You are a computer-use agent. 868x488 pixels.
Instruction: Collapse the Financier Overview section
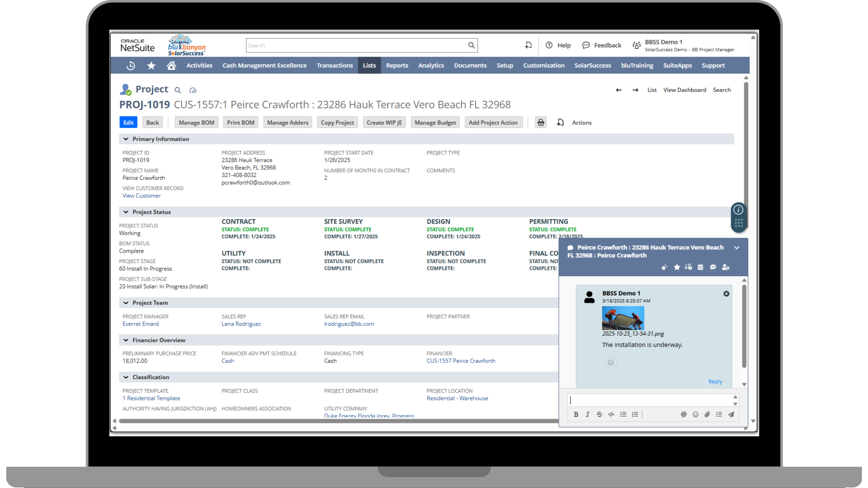coord(126,340)
